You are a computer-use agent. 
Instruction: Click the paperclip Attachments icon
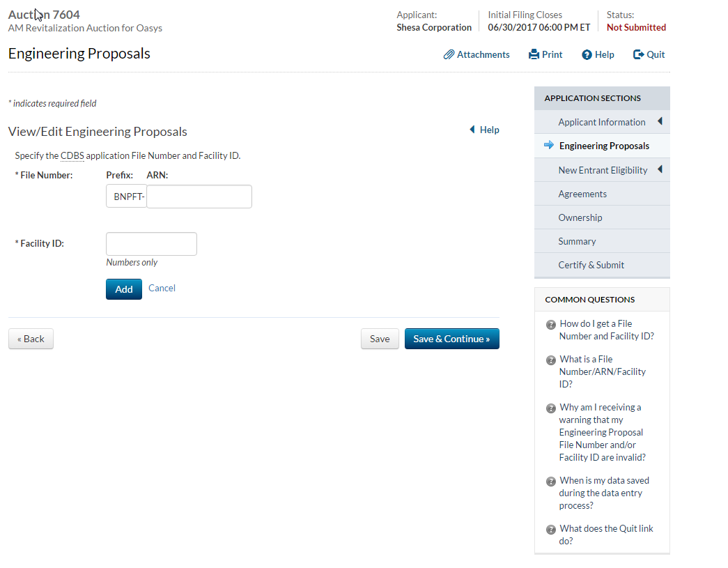(449, 54)
